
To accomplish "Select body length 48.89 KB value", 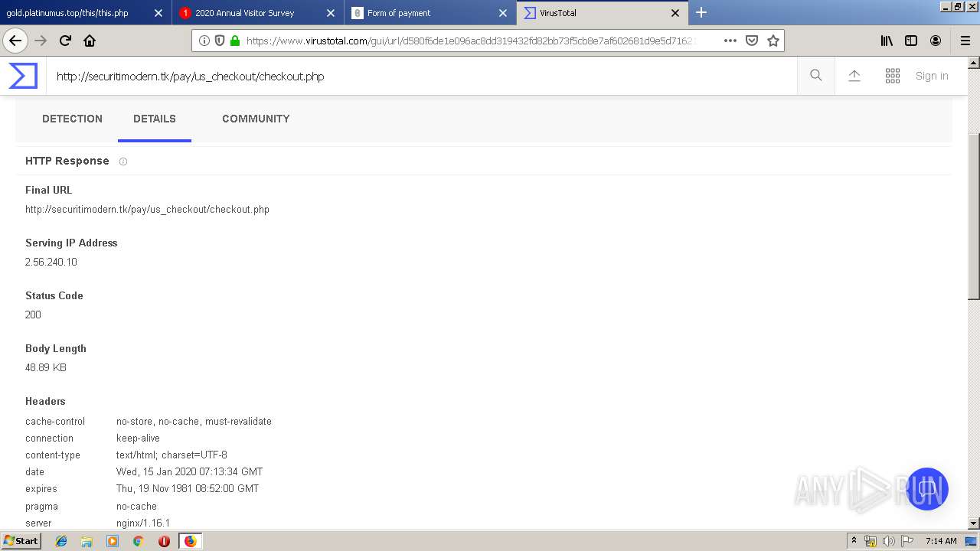I will click(x=46, y=367).
